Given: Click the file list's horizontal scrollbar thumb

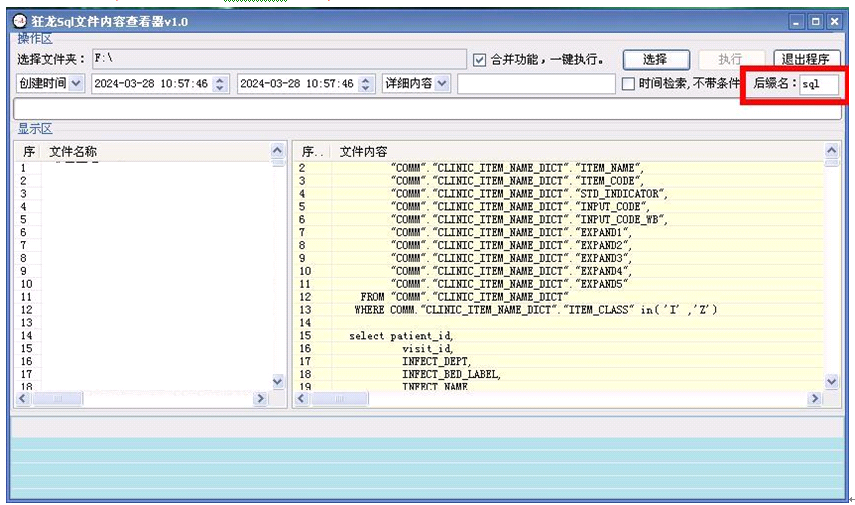Looking at the screenshot, I should pos(58,399).
